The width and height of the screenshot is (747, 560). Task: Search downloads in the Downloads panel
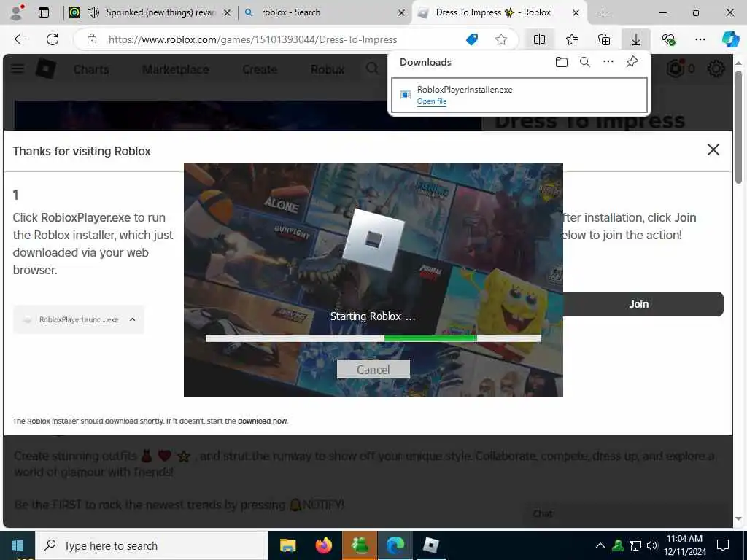click(585, 62)
